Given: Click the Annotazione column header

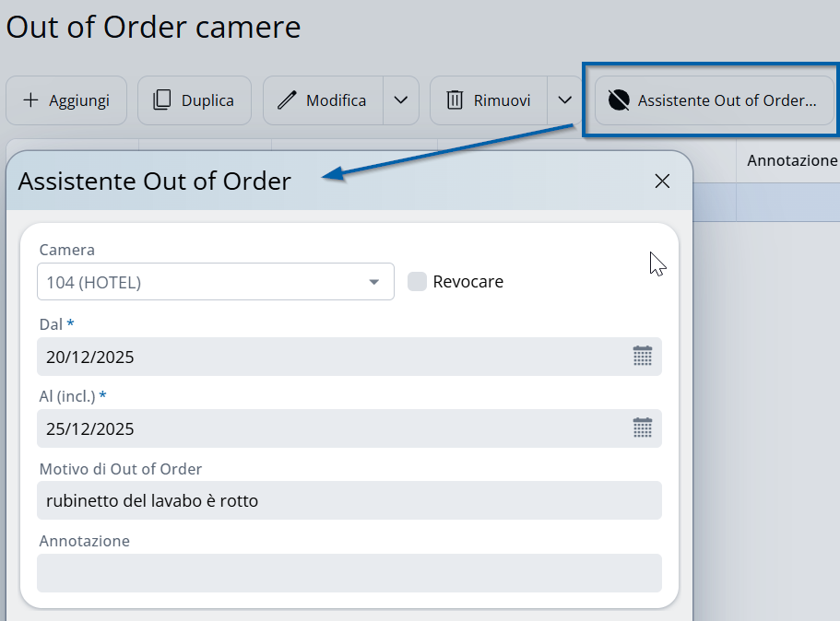Looking at the screenshot, I should click(791, 160).
